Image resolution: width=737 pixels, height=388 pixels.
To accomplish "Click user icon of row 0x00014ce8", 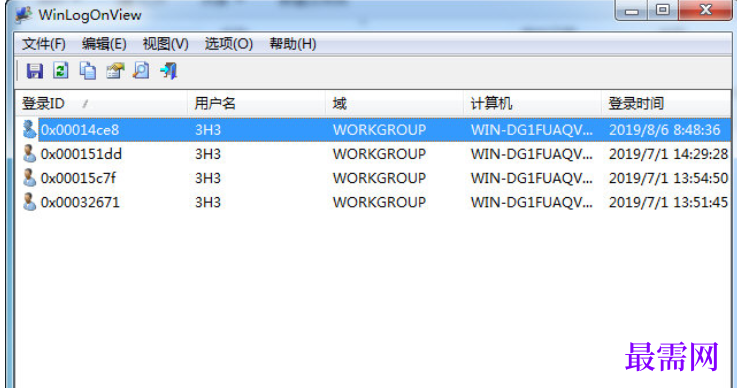I will coord(29,129).
